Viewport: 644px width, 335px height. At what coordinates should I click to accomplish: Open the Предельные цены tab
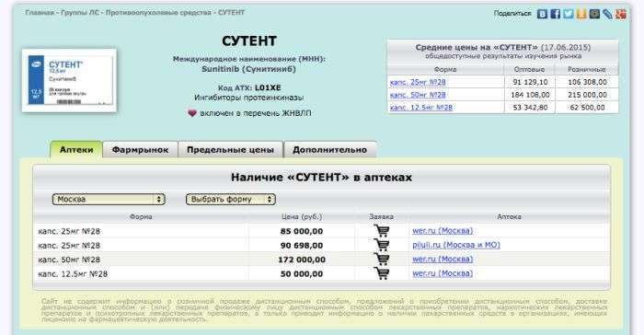[x=230, y=150]
